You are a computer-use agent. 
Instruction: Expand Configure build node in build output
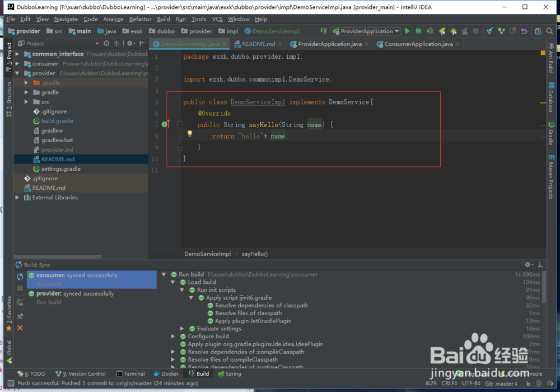point(173,336)
